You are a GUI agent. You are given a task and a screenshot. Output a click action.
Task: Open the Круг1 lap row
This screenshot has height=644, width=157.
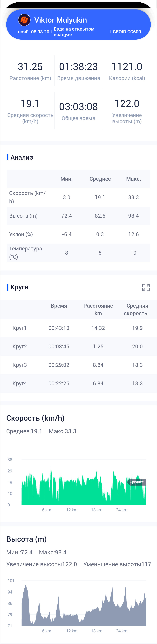[x=78, y=328]
